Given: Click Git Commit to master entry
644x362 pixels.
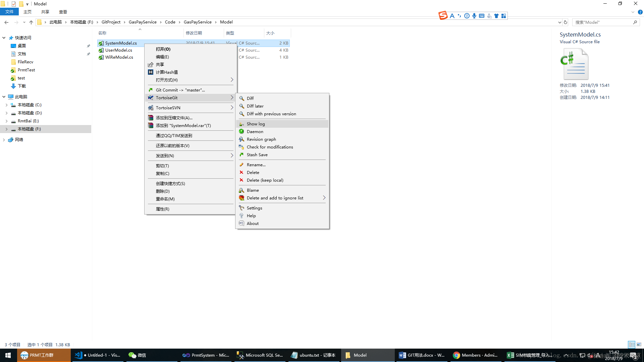Looking at the screenshot, I should pos(180,90).
